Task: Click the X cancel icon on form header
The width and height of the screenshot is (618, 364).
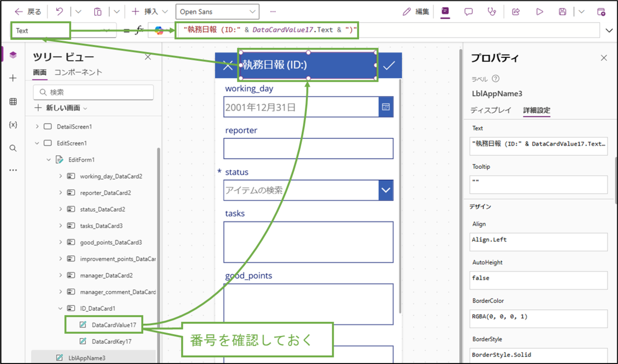Action: (x=227, y=65)
